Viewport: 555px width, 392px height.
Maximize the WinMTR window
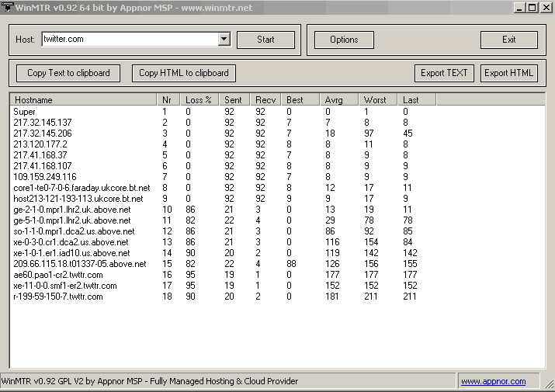pyautogui.click(x=532, y=8)
